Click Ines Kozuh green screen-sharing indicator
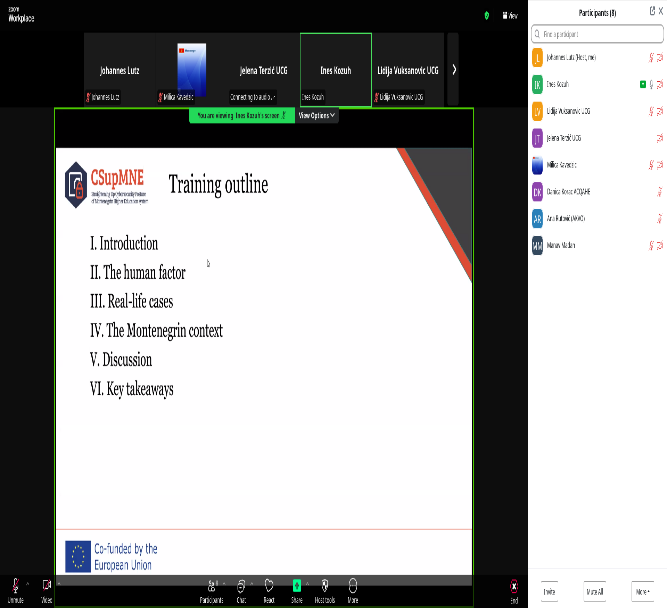 click(x=643, y=84)
